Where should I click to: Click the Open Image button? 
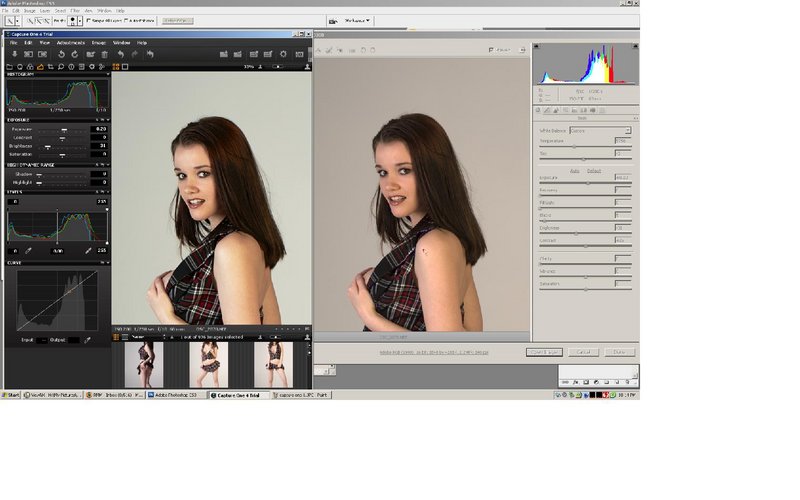545,352
